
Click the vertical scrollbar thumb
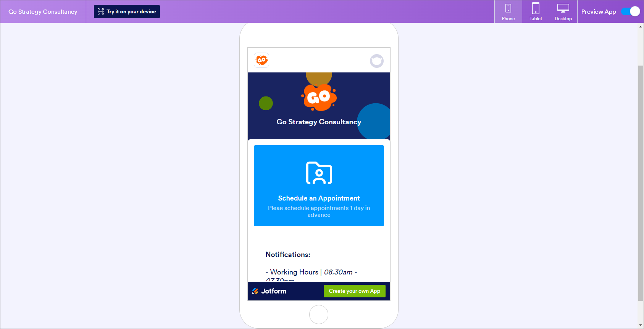click(x=641, y=183)
